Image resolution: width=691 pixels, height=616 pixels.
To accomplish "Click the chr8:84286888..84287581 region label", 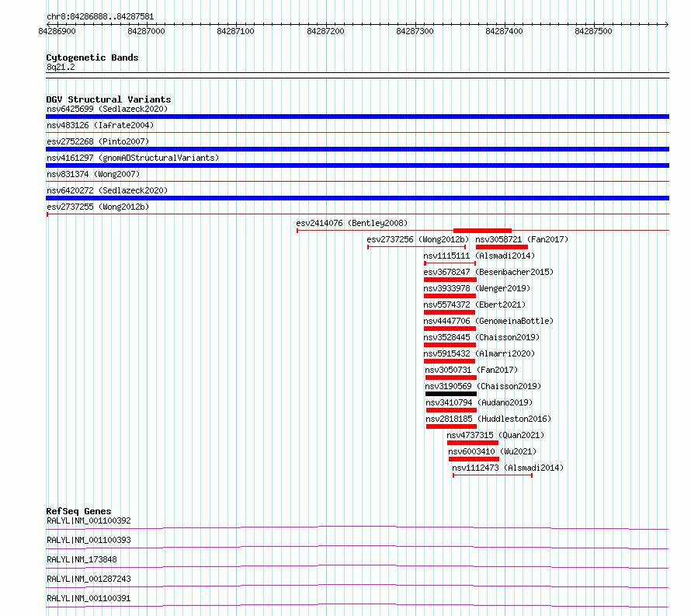I will point(100,17).
